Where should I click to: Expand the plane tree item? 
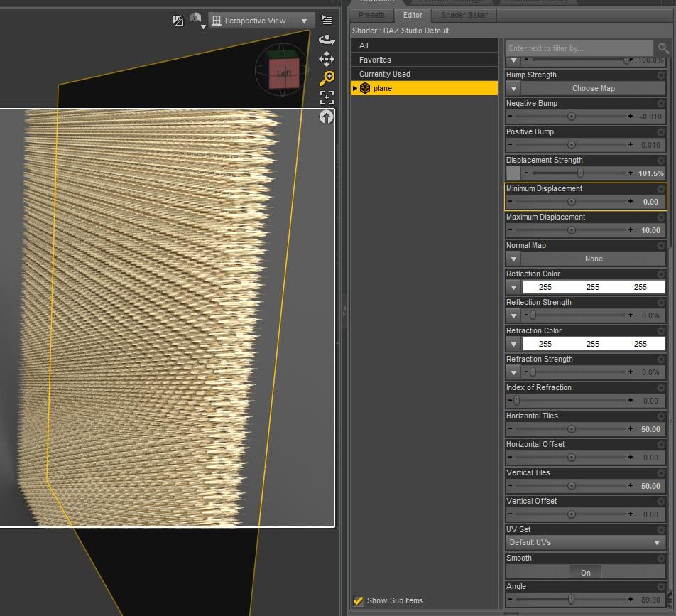point(355,88)
